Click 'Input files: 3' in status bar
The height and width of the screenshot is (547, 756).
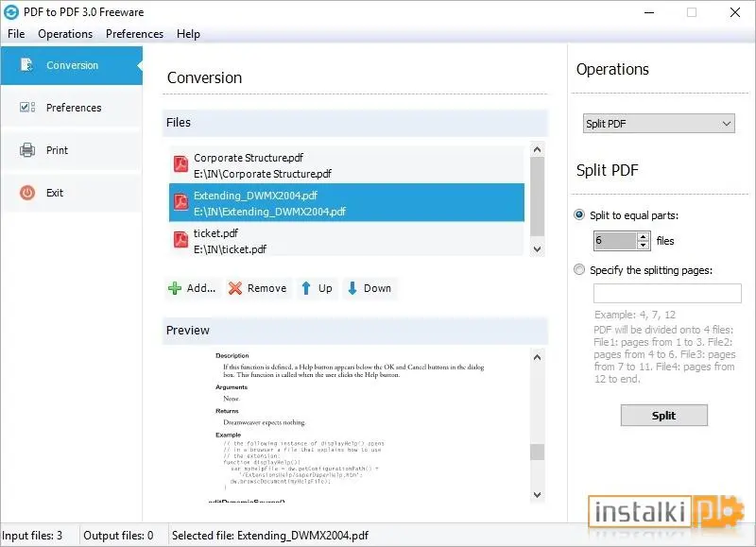[32, 536]
